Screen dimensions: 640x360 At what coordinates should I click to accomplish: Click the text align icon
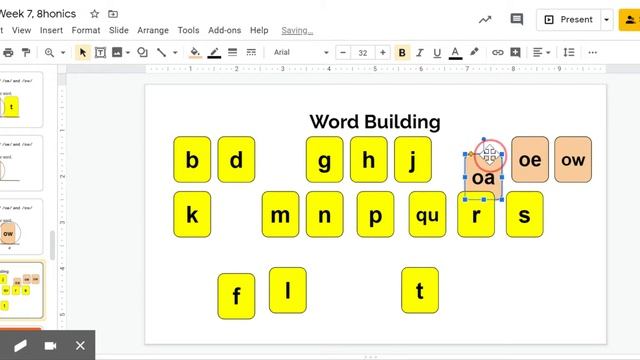pos(538,53)
